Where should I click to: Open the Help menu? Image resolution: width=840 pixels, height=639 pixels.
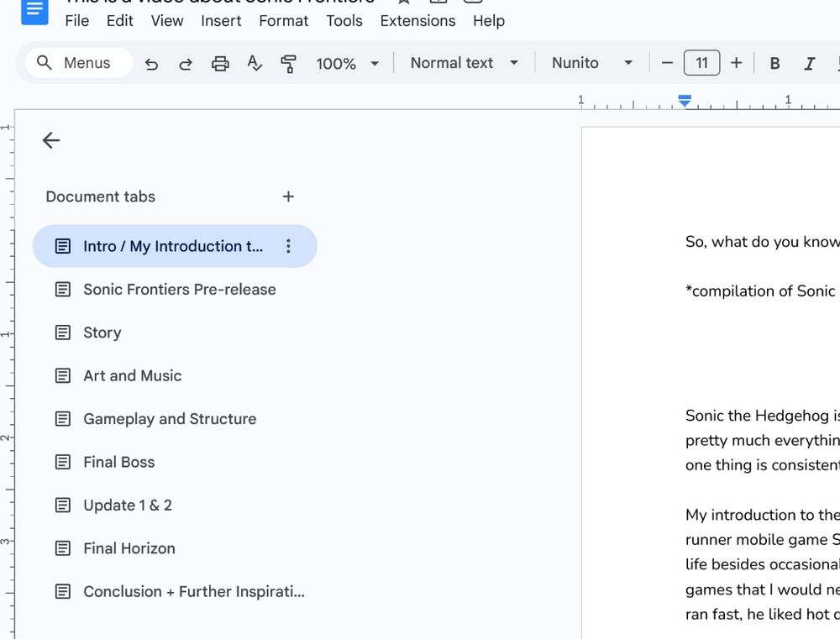click(489, 21)
